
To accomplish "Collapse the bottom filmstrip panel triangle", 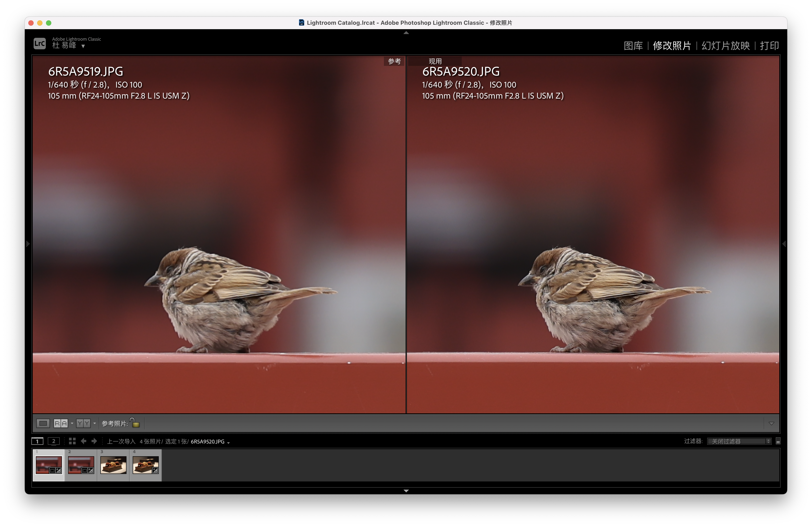I will pyautogui.click(x=406, y=491).
